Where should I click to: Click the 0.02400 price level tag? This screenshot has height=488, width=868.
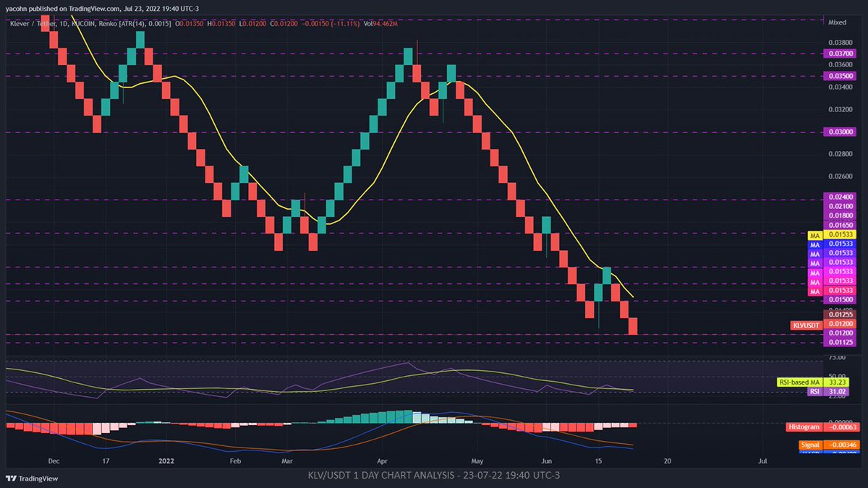tap(838, 197)
